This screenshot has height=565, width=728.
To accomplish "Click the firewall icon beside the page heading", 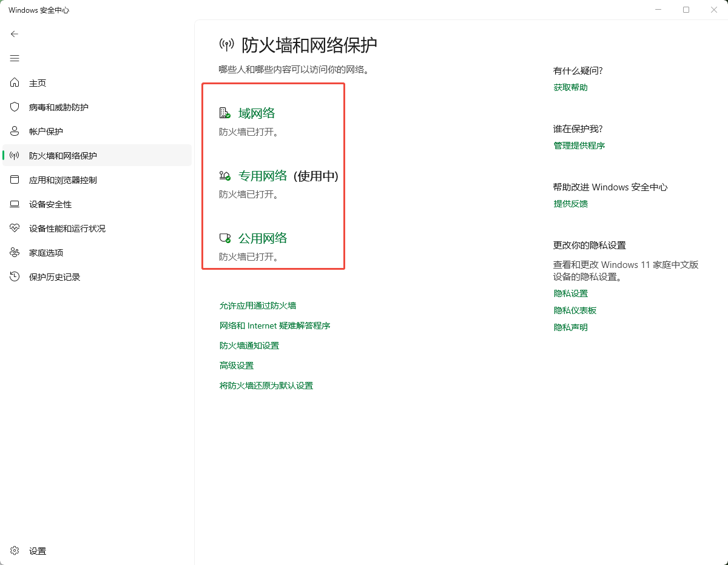I will point(226,44).
